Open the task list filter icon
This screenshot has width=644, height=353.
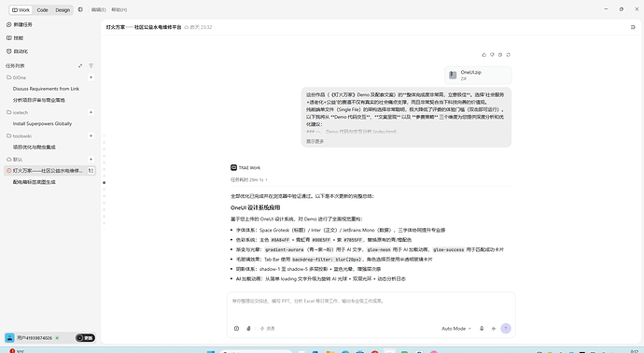(x=91, y=65)
